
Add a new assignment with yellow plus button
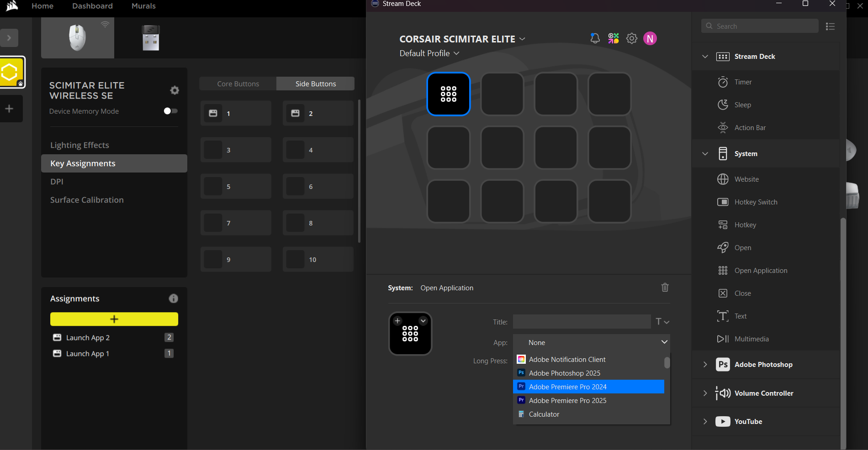pos(114,319)
